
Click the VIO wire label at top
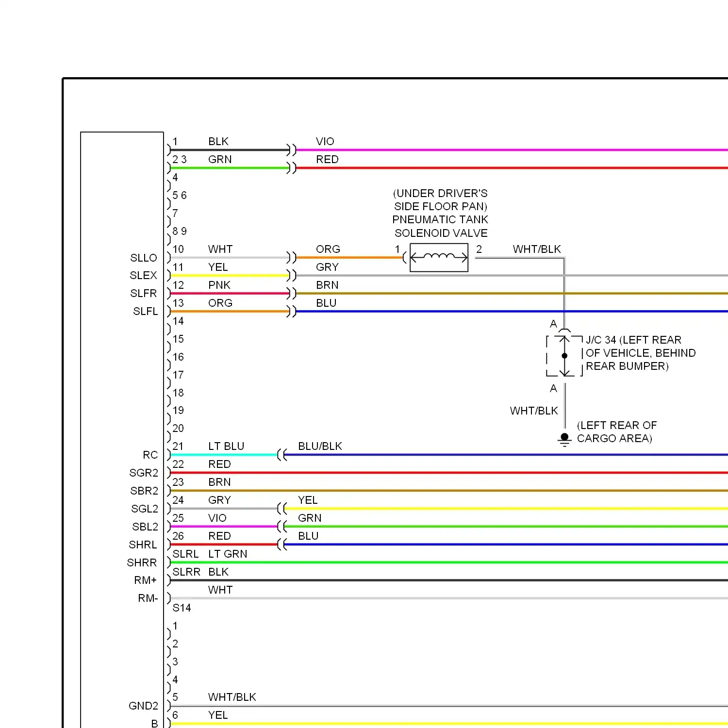[325, 141]
